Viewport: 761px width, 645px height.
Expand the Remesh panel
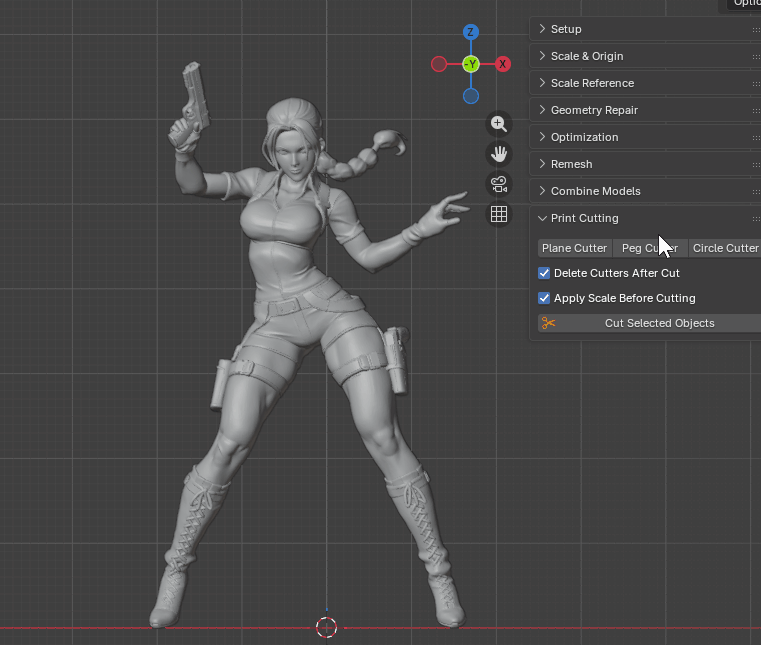click(x=645, y=164)
